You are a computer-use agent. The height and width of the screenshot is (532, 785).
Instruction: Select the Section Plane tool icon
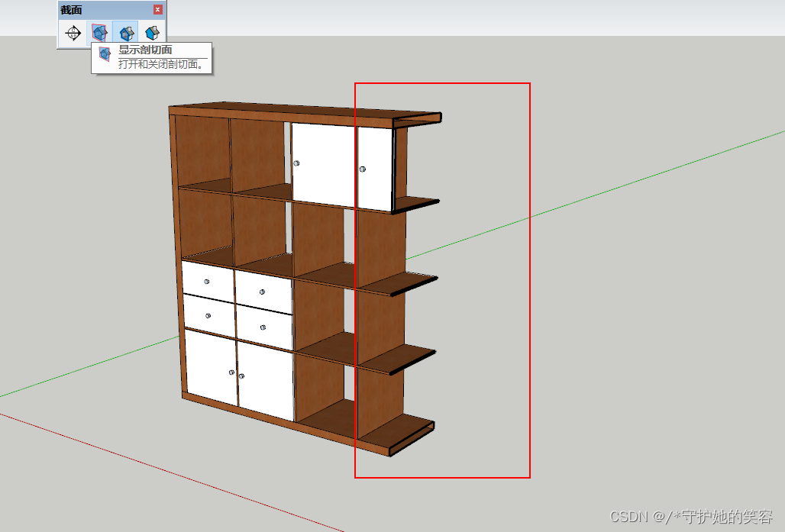[x=73, y=34]
